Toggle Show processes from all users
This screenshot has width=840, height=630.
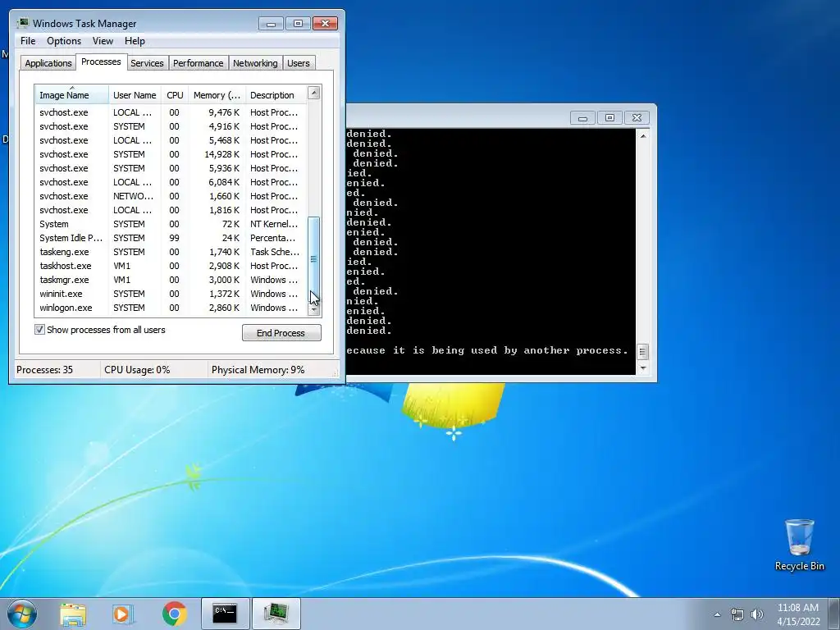(39, 330)
